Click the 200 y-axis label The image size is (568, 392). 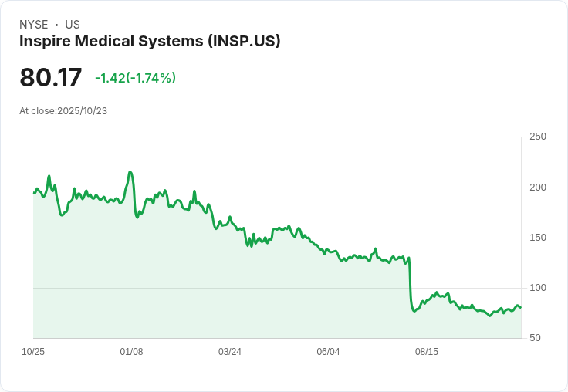pos(538,188)
